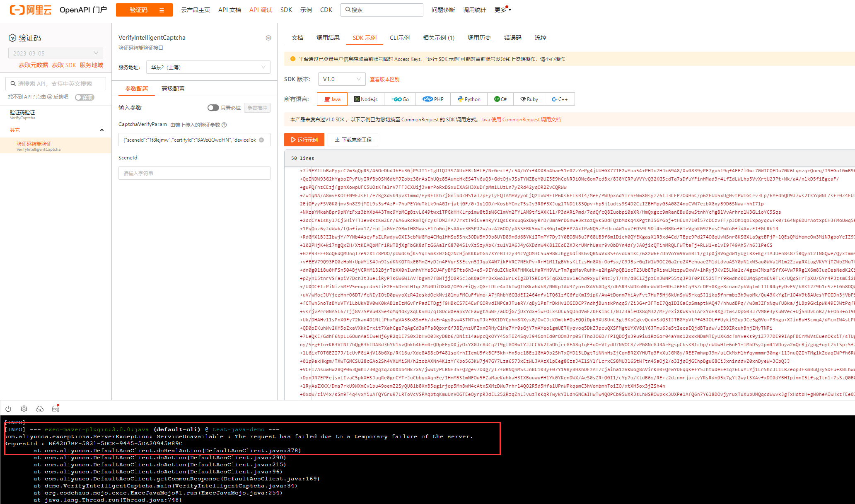Select Node.js language

point(366,99)
